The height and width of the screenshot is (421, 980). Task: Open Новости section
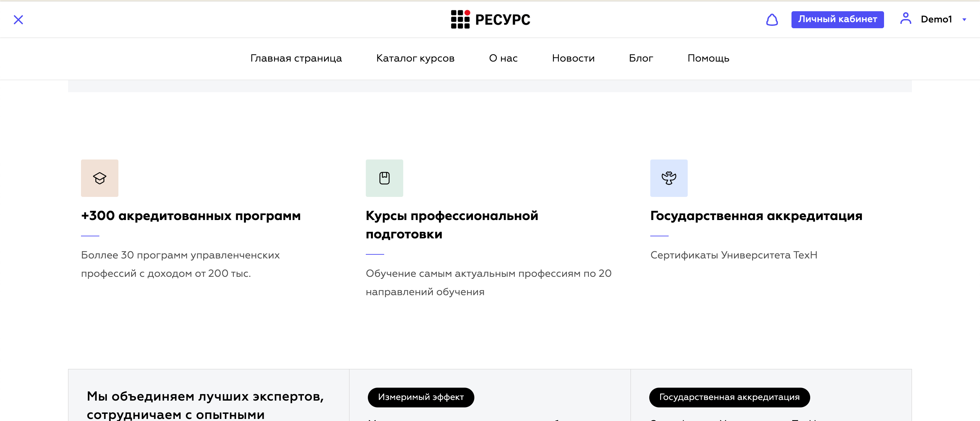[x=573, y=58]
